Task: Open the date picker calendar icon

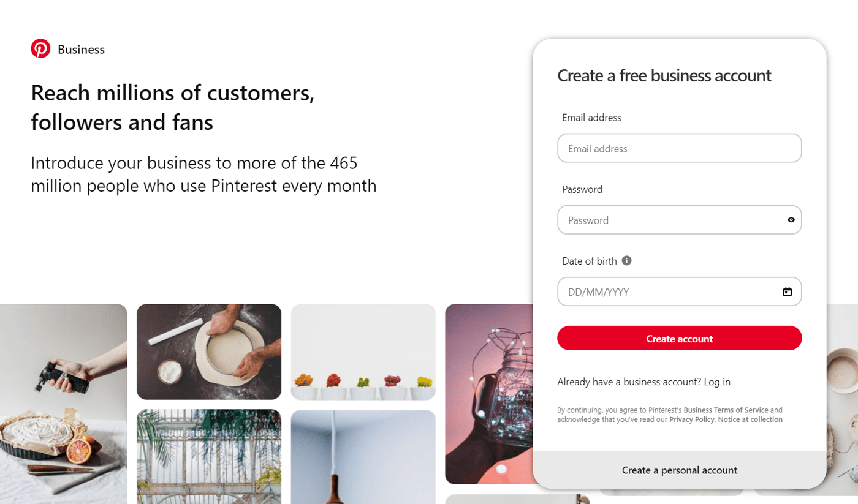Action: [787, 291]
